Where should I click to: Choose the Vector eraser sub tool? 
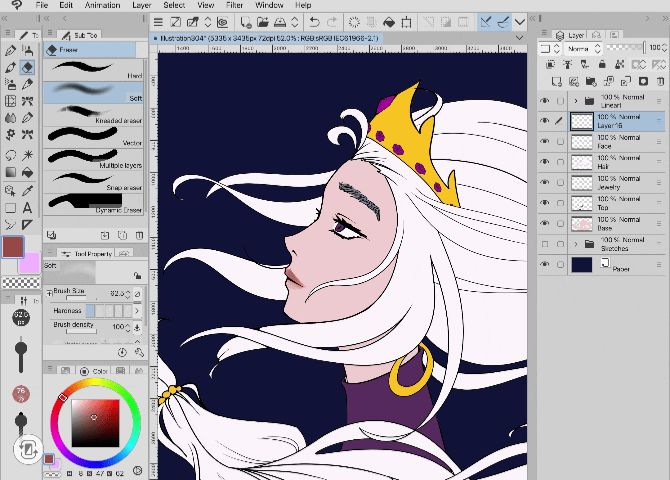click(x=94, y=135)
